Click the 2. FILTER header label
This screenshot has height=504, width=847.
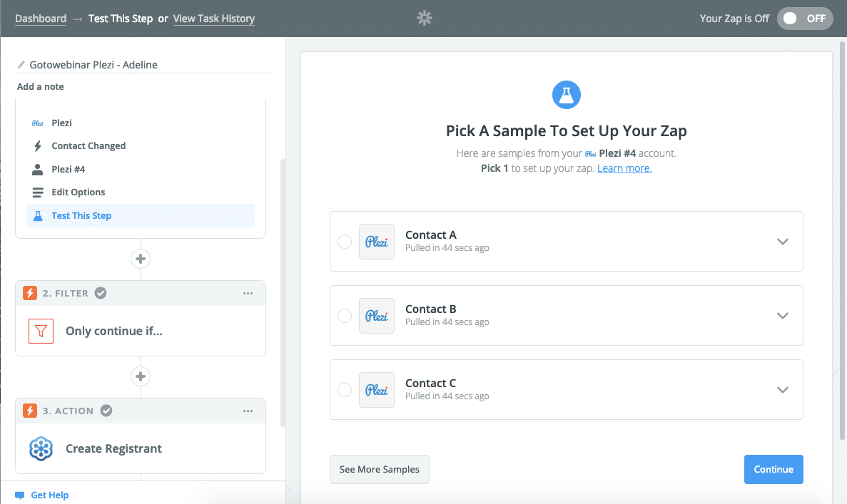click(66, 293)
